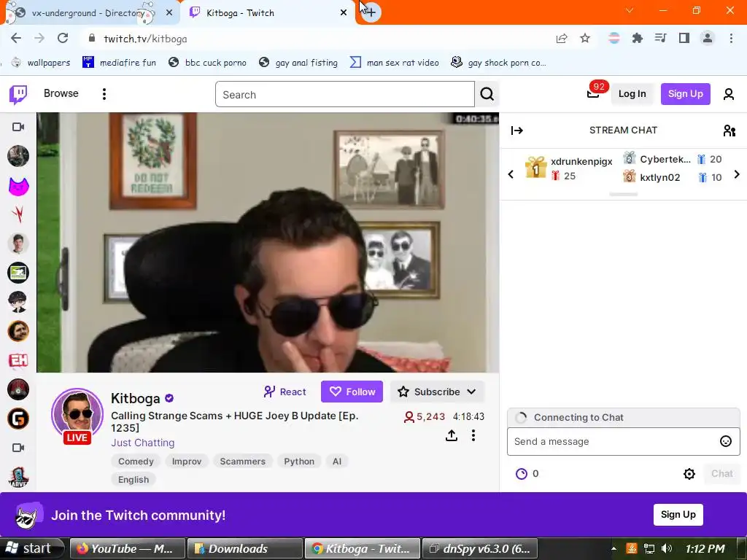Viewport: 747px width, 560px height.
Task: Click Kitboga's live avatar
Action: pyautogui.click(x=77, y=415)
